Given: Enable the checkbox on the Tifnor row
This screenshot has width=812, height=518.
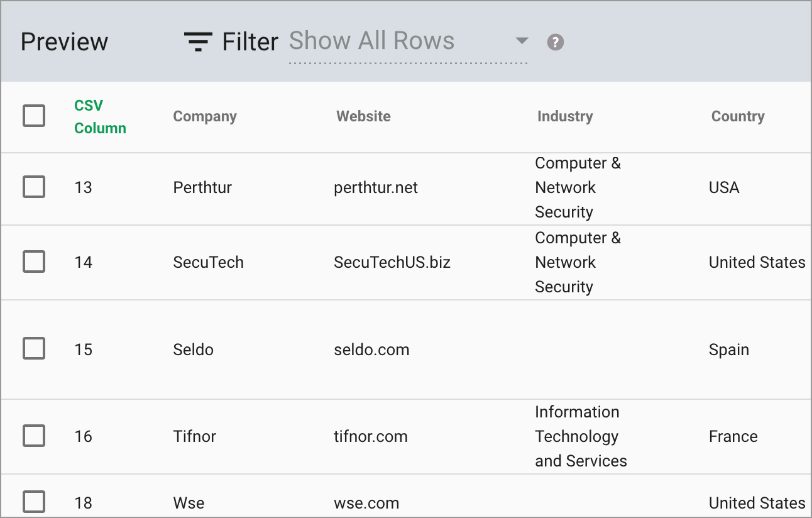Looking at the screenshot, I should click(33, 436).
